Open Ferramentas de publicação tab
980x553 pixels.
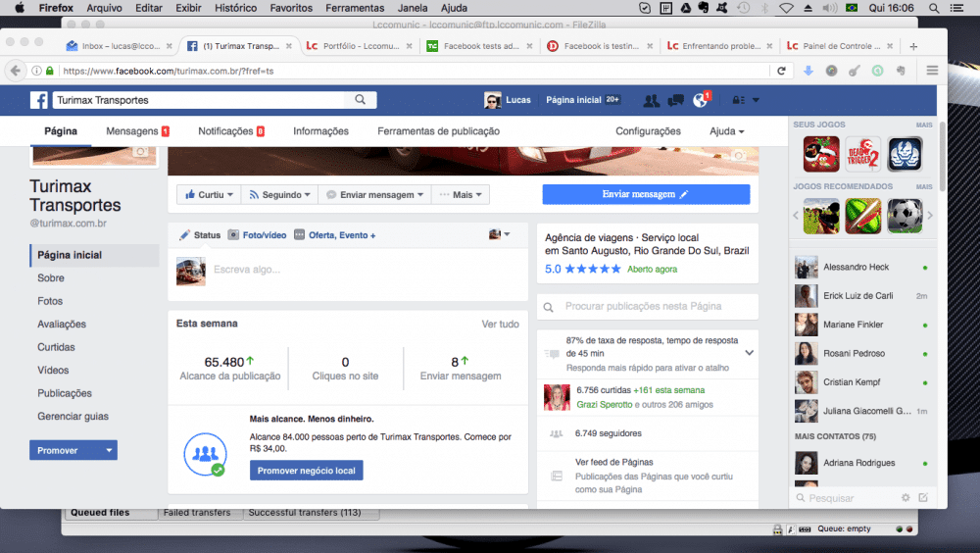[x=438, y=131]
